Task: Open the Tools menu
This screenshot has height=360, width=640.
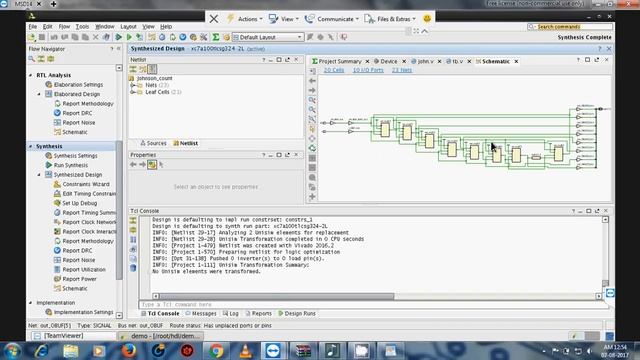Action: click(x=82, y=27)
